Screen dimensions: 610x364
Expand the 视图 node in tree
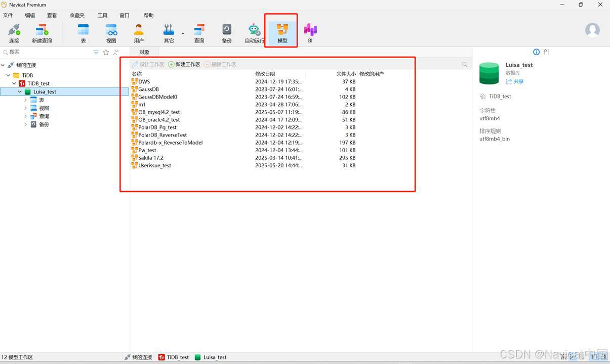(26, 108)
